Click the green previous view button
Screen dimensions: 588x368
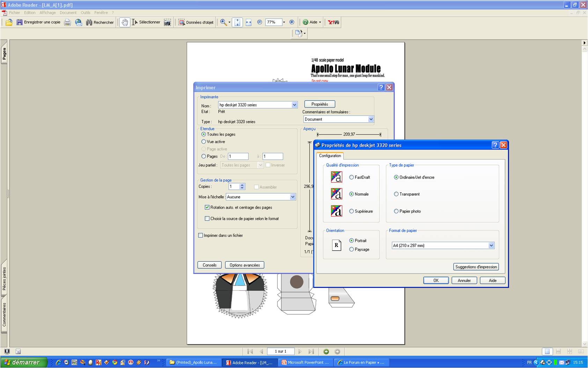click(326, 352)
